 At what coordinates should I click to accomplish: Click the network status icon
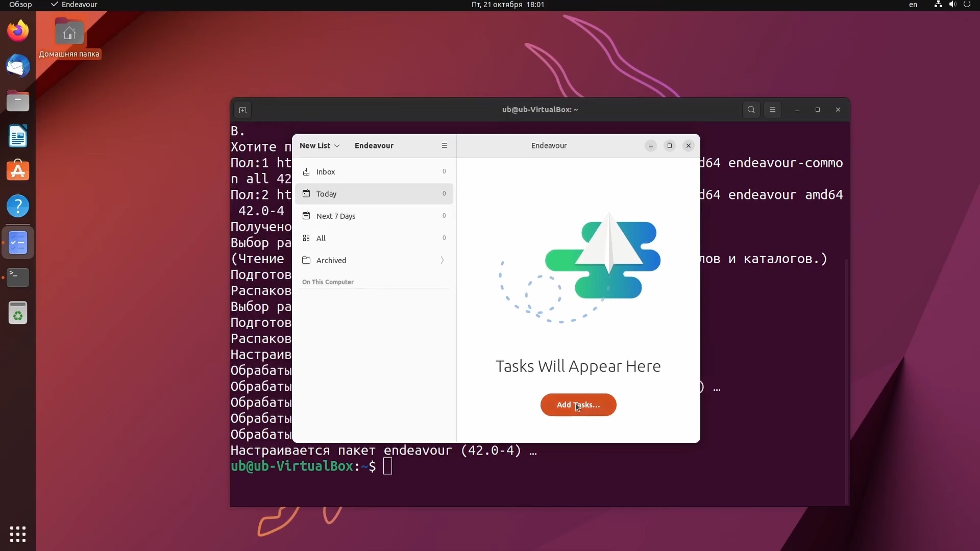coord(938,5)
